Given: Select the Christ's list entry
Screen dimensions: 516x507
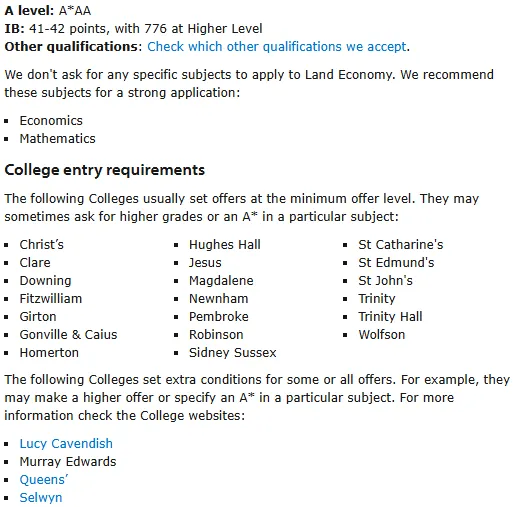Looking at the screenshot, I should click(41, 245).
